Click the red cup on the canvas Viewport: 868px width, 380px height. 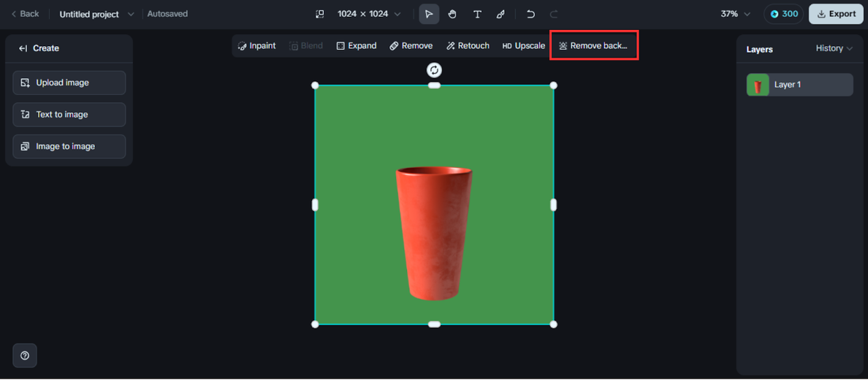pyautogui.click(x=433, y=233)
